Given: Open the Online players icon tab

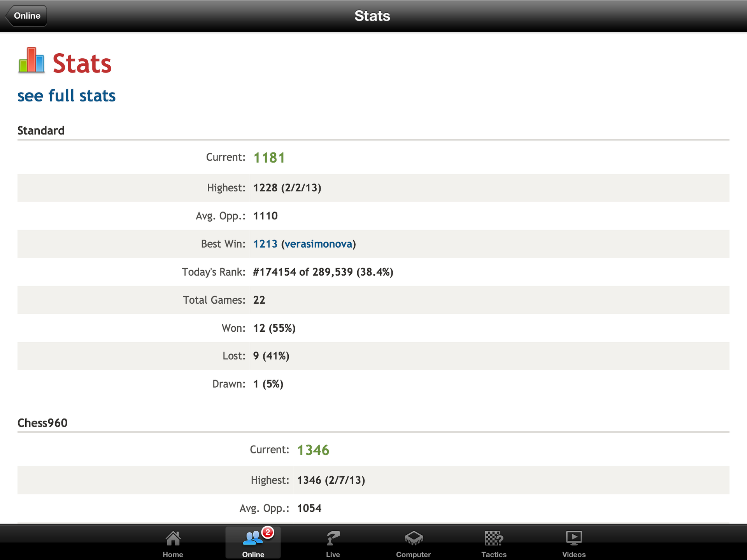Looking at the screenshot, I should tap(252, 539).
